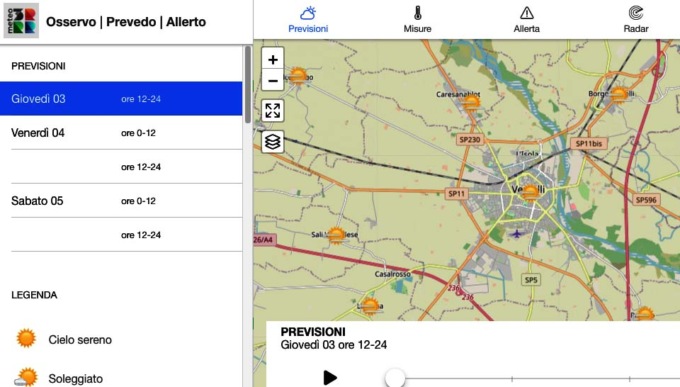Click the weather icon at Caresanablot
The width and height of the screenshot is (680, 387).
tap(471, 104)
